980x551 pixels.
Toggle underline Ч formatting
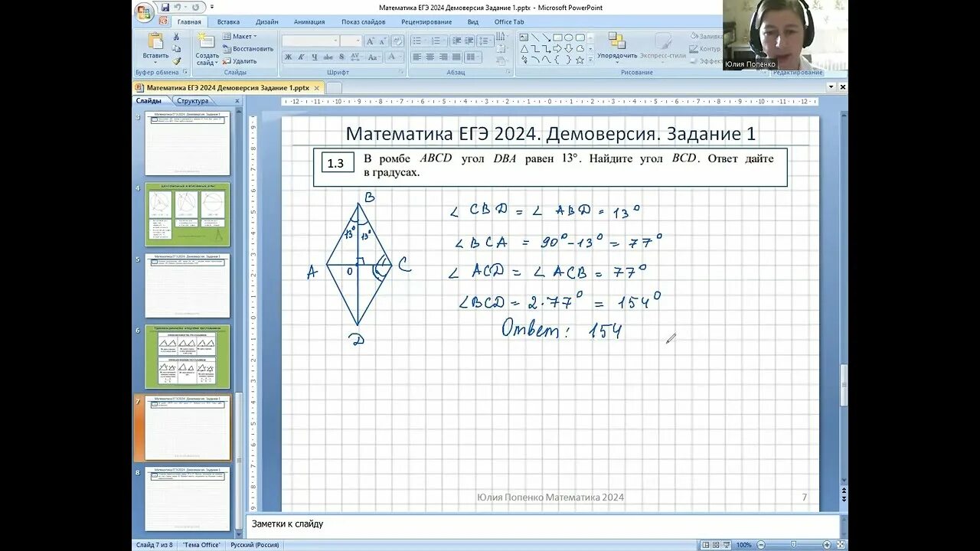tap(315, 57)
